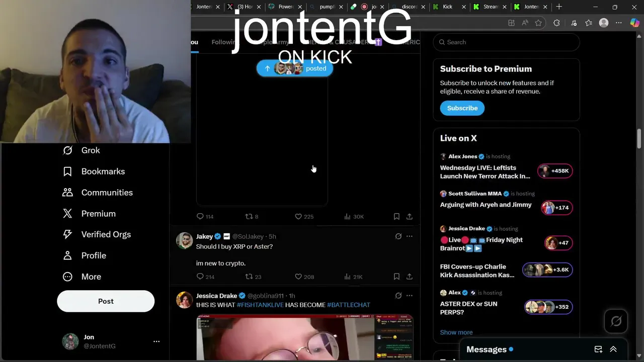Open the #FISHTANKLIVE hashtag
This screenshot has height=362, width=644.
click(260, 305)
